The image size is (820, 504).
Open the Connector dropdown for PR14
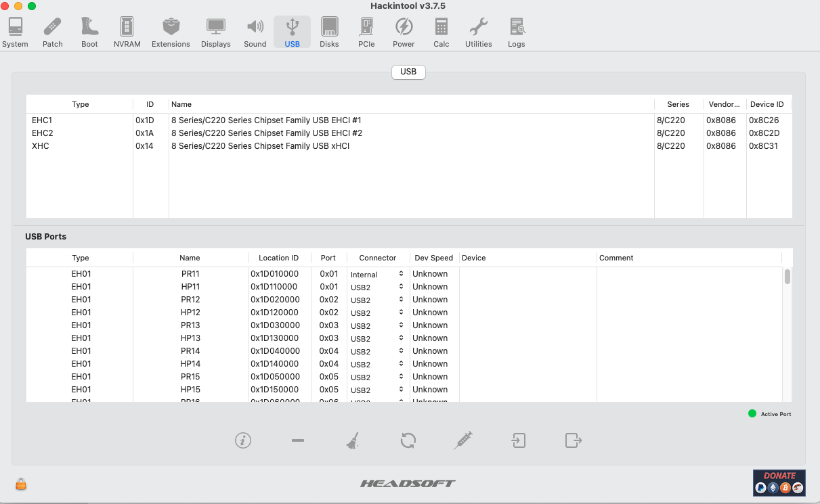(377, 352)
